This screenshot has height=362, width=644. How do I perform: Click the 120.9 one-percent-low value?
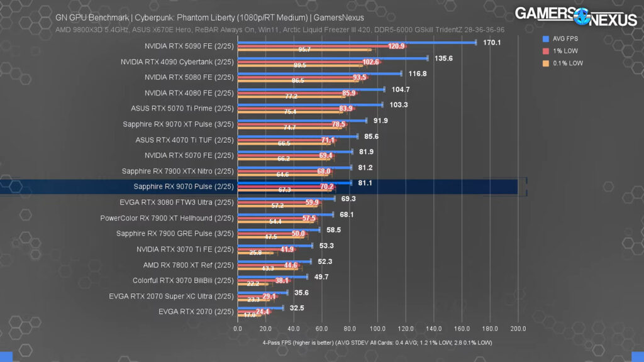tap(396, 46)
